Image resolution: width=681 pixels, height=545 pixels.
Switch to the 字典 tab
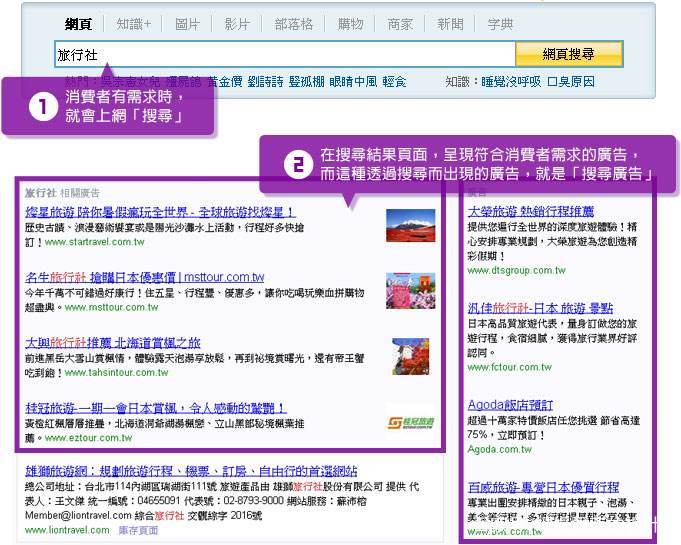500,24
